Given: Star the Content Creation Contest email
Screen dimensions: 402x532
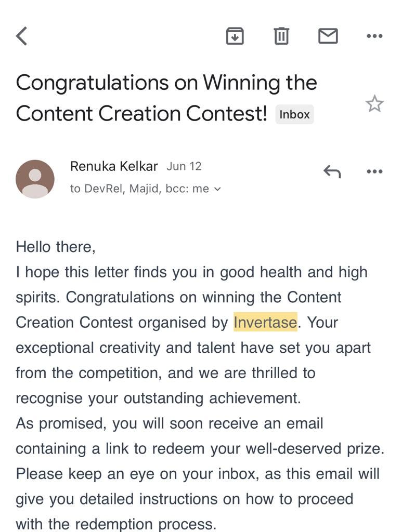Looking at the screenshot, I should (374, 104).
